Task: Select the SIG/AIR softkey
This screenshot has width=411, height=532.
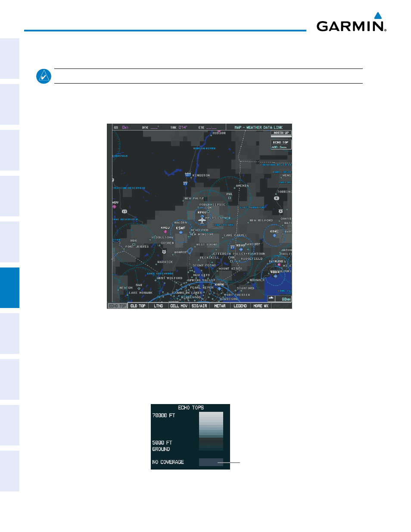Action: tap(199, 306)
